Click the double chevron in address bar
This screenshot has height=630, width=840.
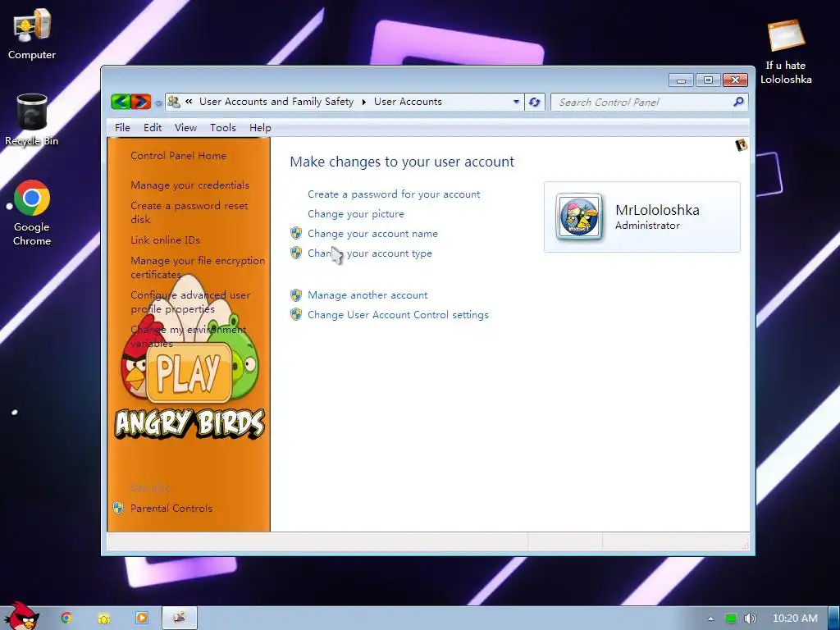click(x=189, y=101)
